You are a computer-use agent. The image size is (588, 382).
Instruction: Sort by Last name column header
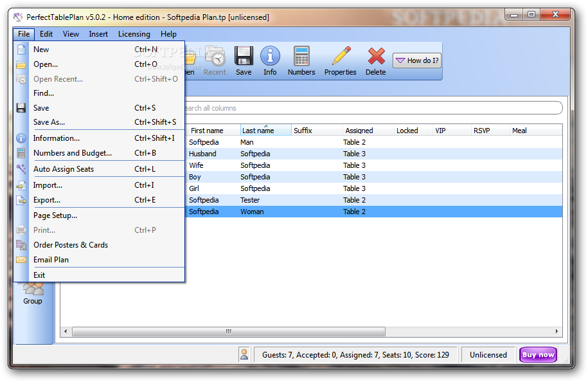[x=265, y=131]
